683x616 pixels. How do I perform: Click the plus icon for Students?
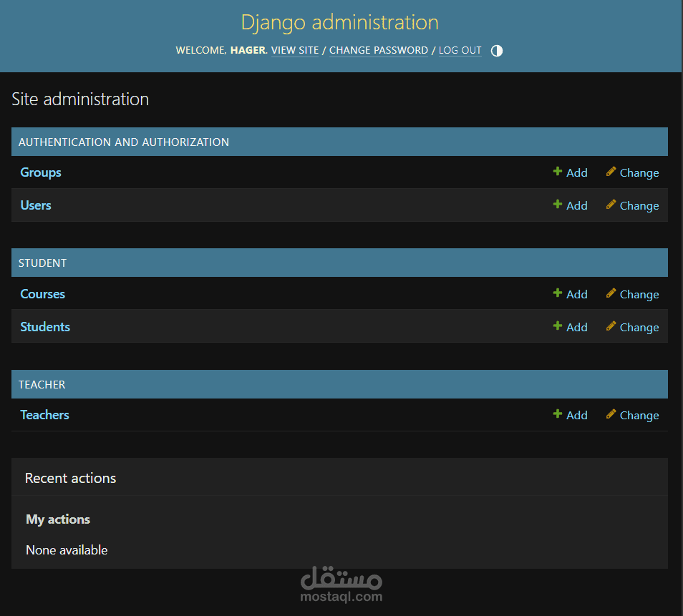557,326
